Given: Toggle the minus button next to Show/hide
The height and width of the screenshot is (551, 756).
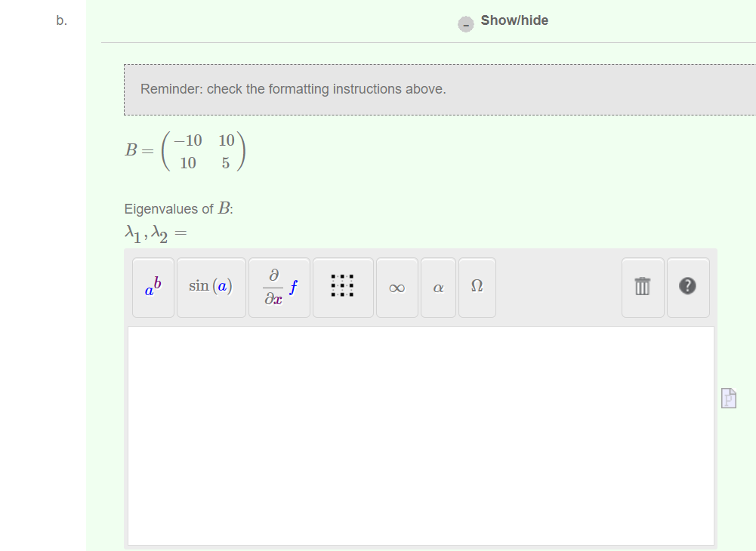Looking at the screenshot, I should [x=466, y=25].
